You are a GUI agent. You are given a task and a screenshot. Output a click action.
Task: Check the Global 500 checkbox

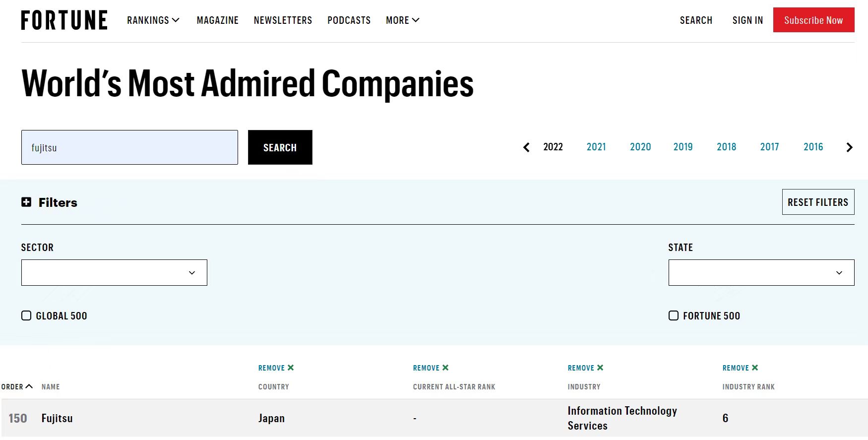26,315
